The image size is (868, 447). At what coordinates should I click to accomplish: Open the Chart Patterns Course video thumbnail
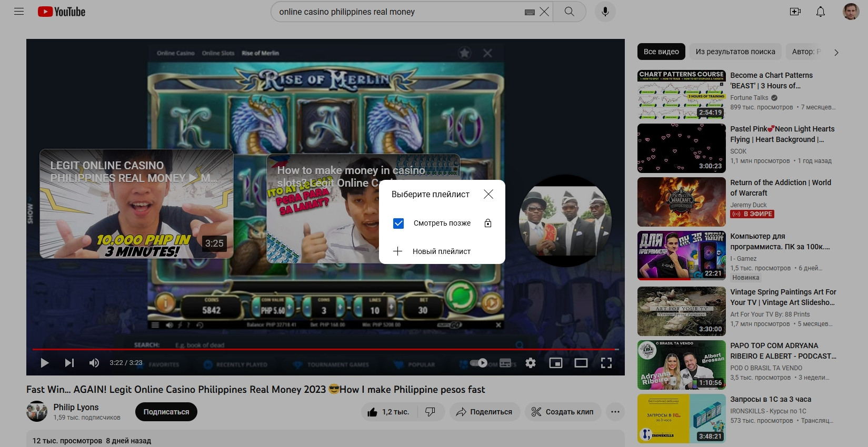(682, 95)
